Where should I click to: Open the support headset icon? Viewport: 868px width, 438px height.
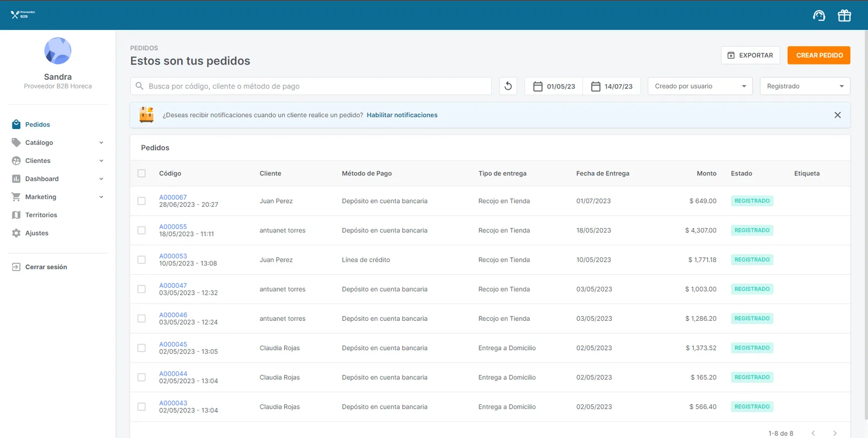point(819,16)
